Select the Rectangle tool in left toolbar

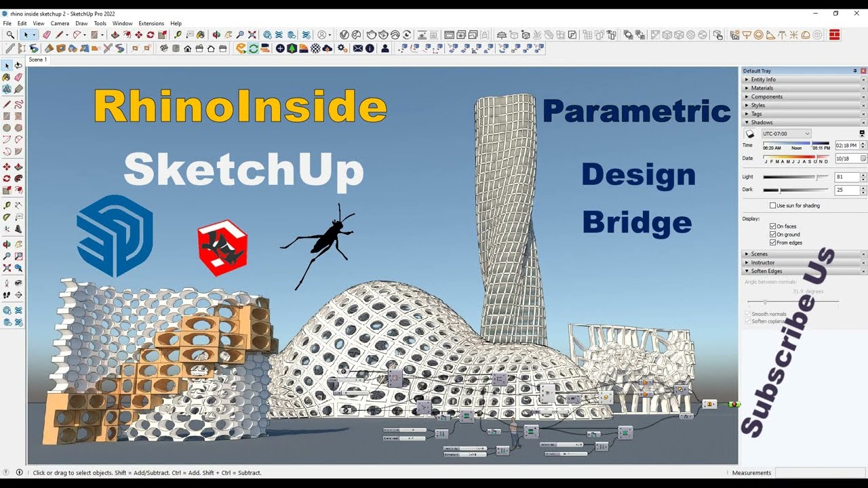click(7, 116)
